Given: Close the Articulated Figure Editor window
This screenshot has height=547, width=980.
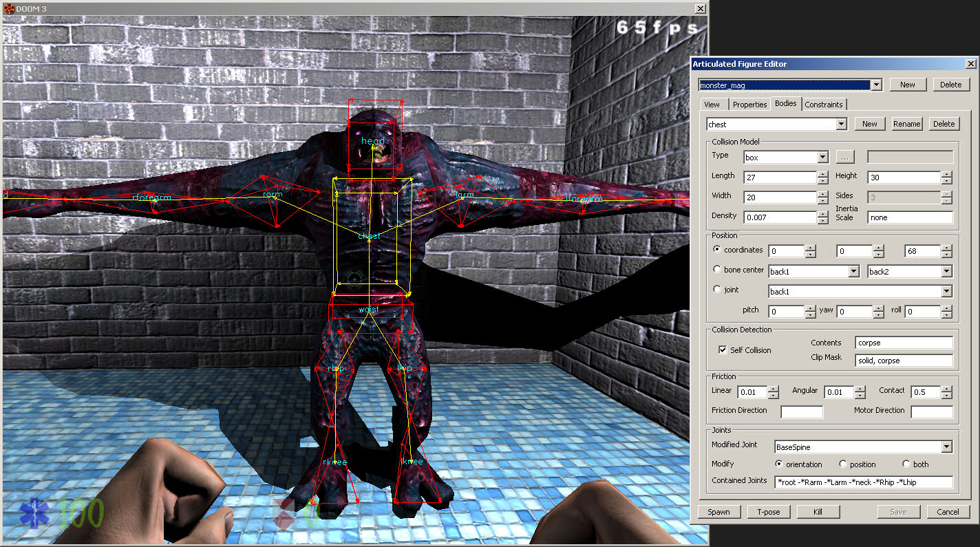Looking at the screenshot, I should (970, 64).
